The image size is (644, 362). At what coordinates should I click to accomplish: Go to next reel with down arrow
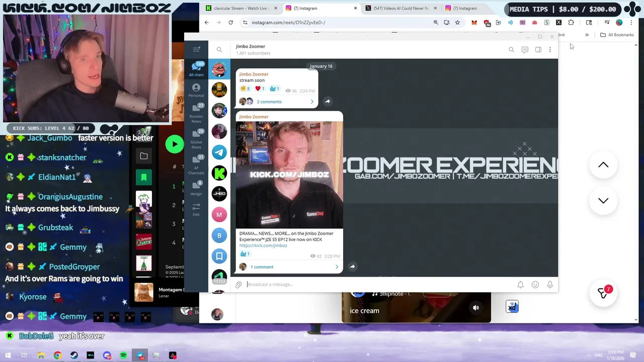point(603,200)
